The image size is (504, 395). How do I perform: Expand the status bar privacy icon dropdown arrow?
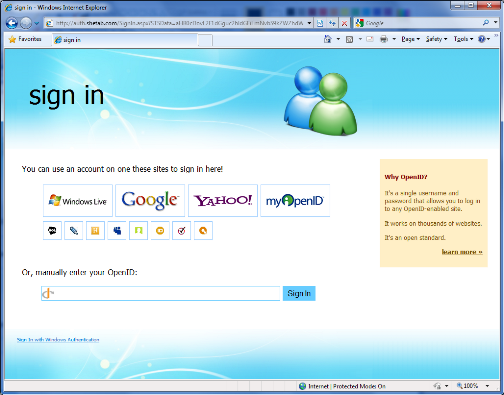pyautogui.click(x=447, y=386)
